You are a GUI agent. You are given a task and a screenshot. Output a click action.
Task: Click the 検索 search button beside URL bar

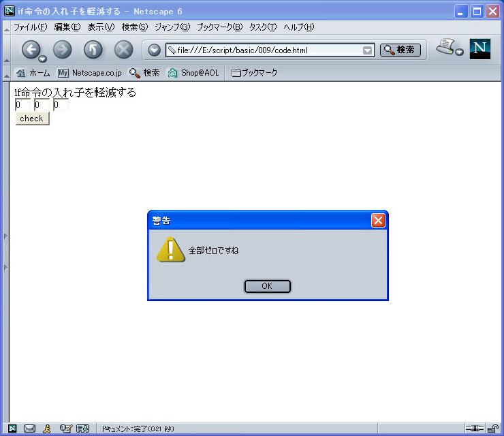pos(400,50)
